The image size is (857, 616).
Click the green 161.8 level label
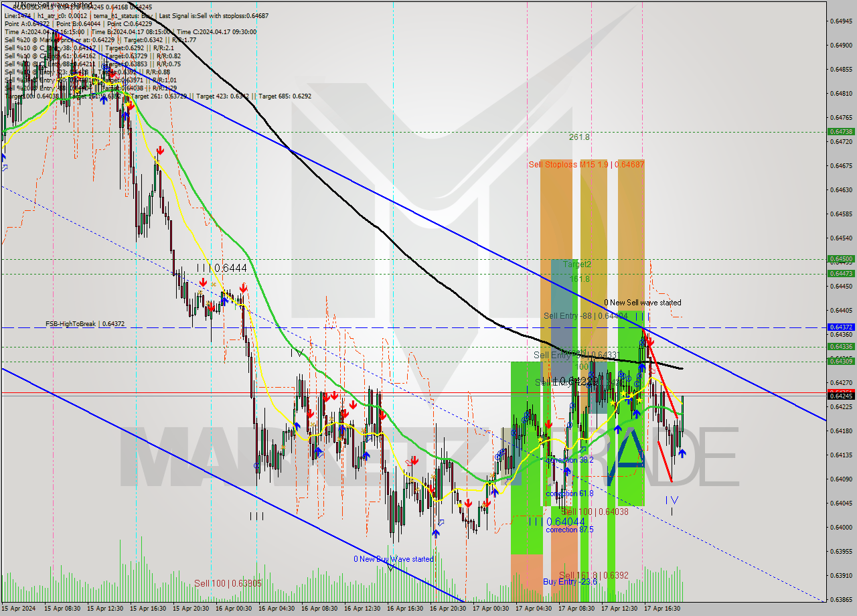coord(579,279)
